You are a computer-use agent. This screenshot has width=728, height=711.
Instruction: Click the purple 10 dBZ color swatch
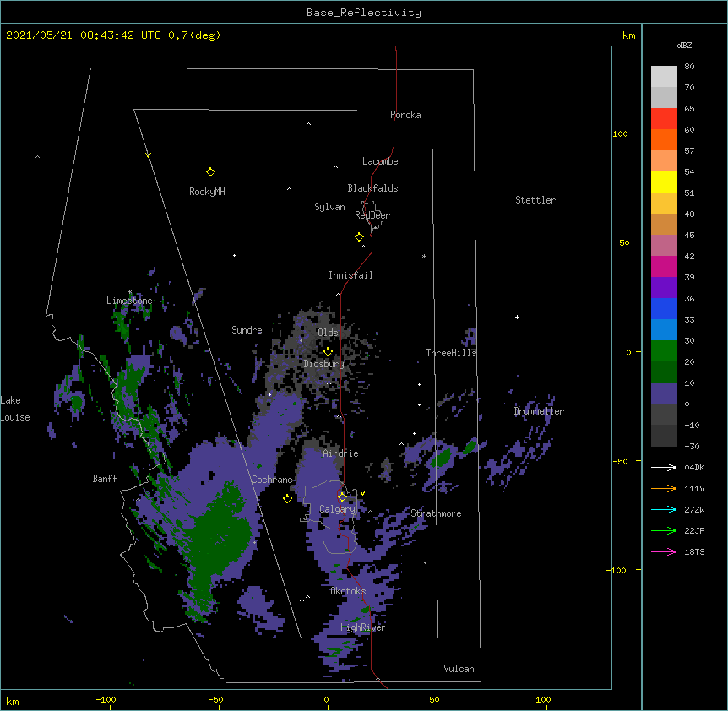[x=664, y=393]
